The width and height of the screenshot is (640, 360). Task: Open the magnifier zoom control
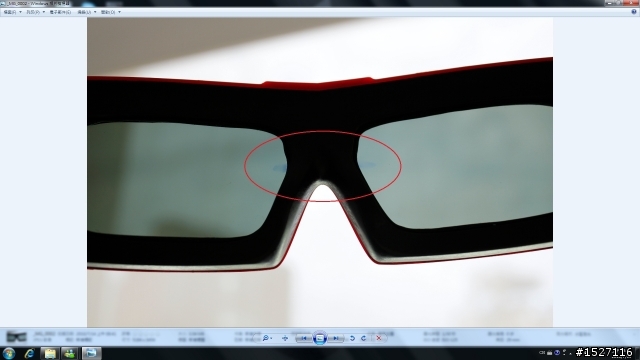267,338
